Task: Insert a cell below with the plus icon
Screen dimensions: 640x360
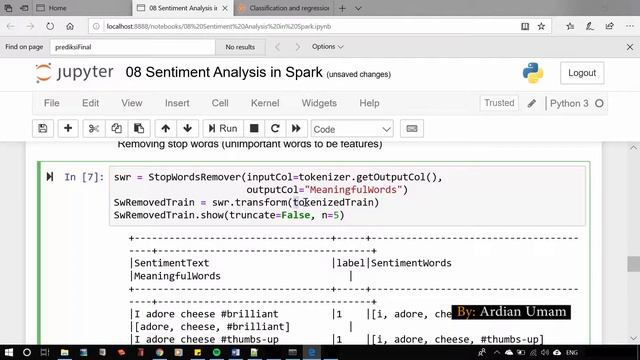Action: pyautogui.click(x=68, y=129)
